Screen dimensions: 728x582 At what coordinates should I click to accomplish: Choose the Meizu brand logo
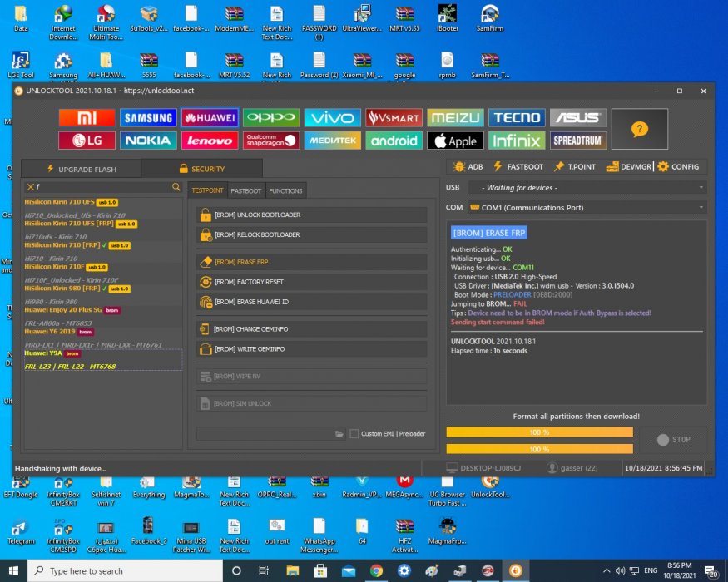[455, 118]
